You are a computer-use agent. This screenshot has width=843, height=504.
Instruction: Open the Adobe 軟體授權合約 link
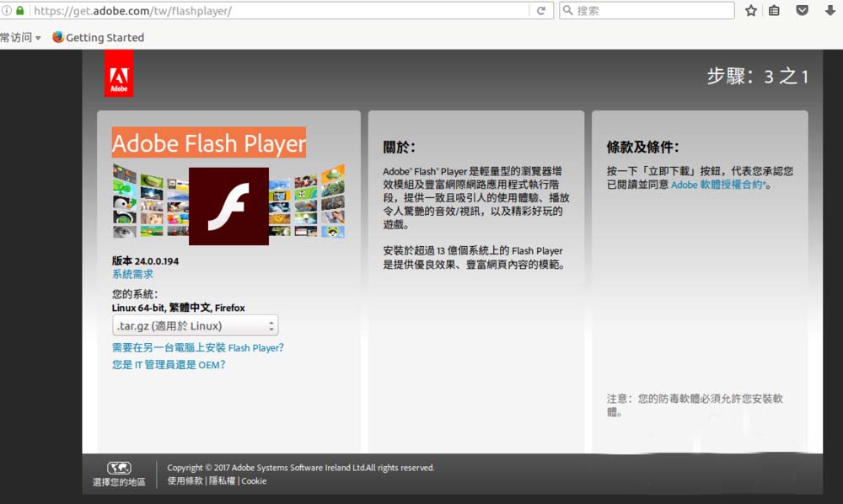coord(718,185)
